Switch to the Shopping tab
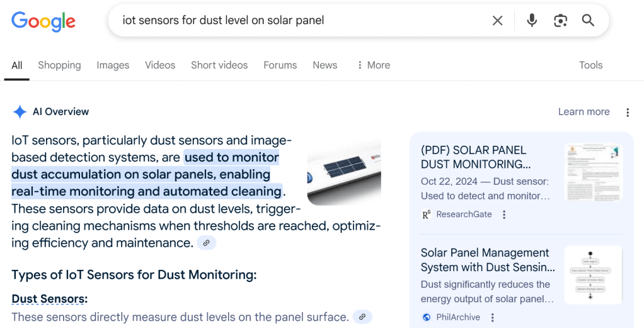644x328 pixels. [59, 65]
